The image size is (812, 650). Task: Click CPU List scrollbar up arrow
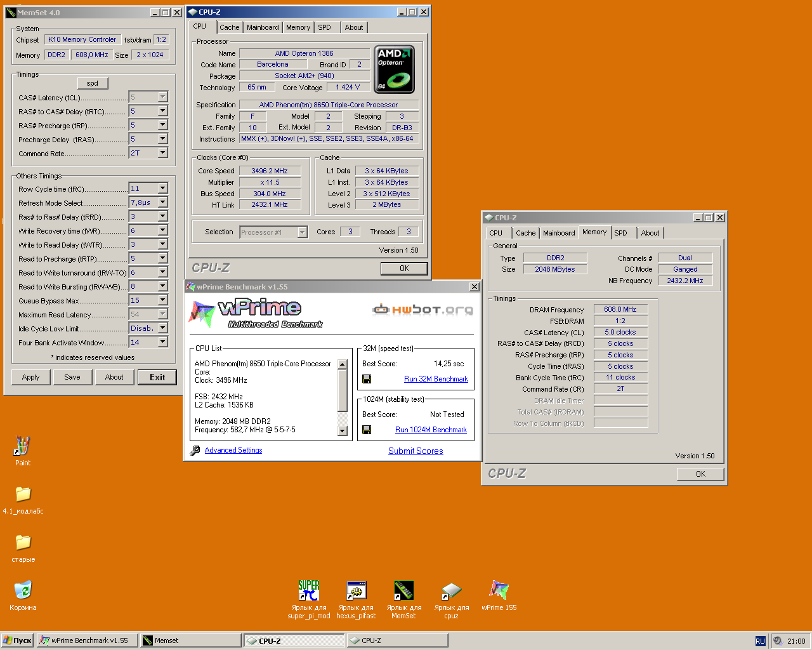(x=343, y=364)
